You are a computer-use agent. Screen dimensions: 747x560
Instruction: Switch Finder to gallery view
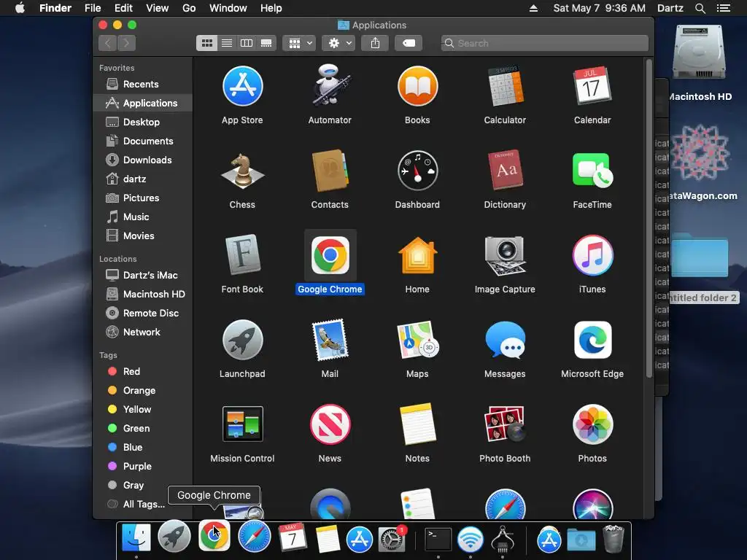click(x=266, y=43)
